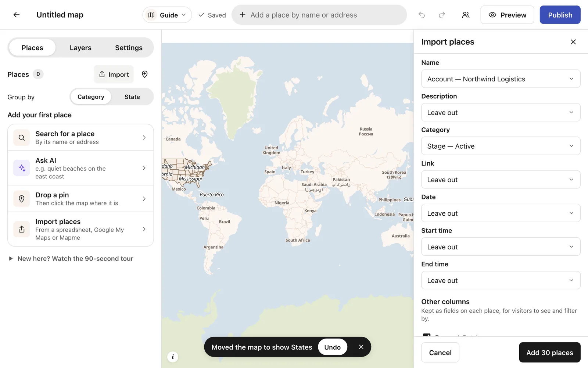588x368 pixels.
Task: Click the undo arrow in the top toolbar
Action: pyautogui.click(x=422, y=15)
